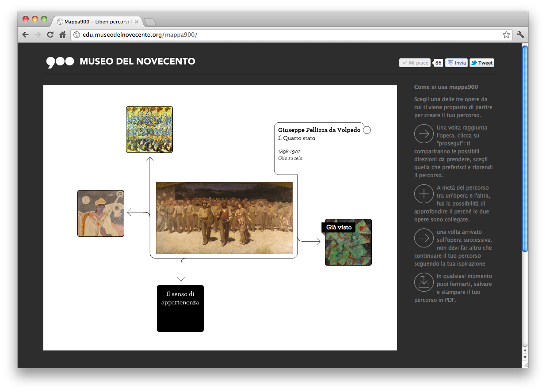Reload the page with the refresh icon
Image resolution: width=546 pixels, height=392 pixels.
pos(50,34)
